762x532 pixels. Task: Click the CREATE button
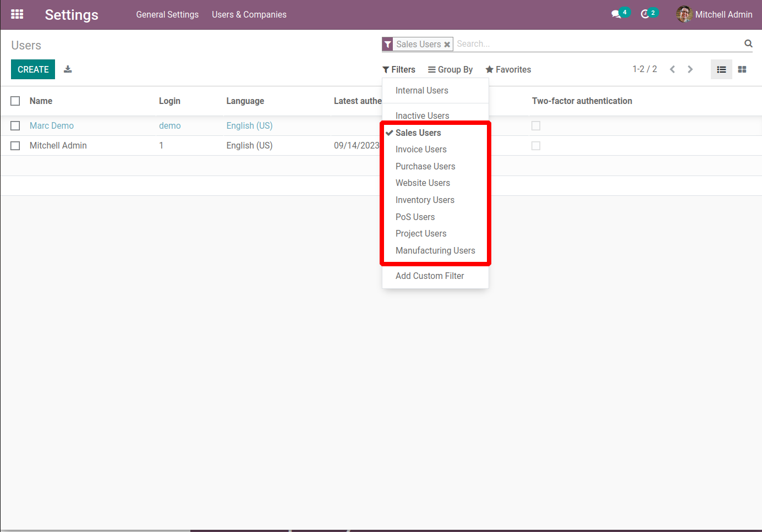33,69
